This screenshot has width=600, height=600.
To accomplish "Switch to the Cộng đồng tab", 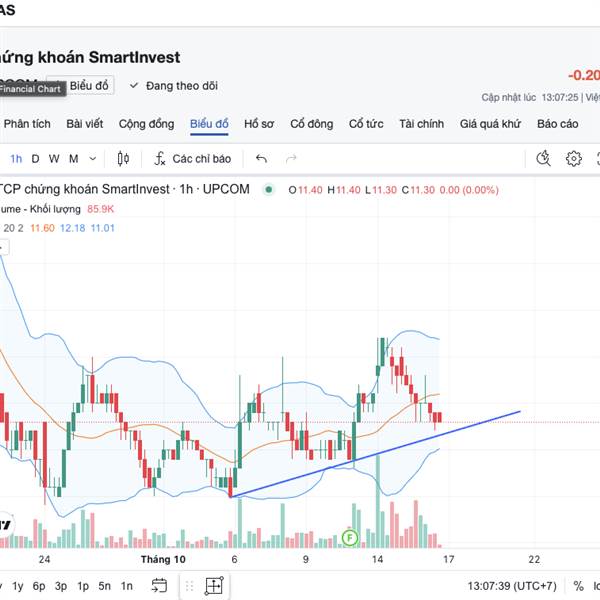I will (x=146, y=124).
